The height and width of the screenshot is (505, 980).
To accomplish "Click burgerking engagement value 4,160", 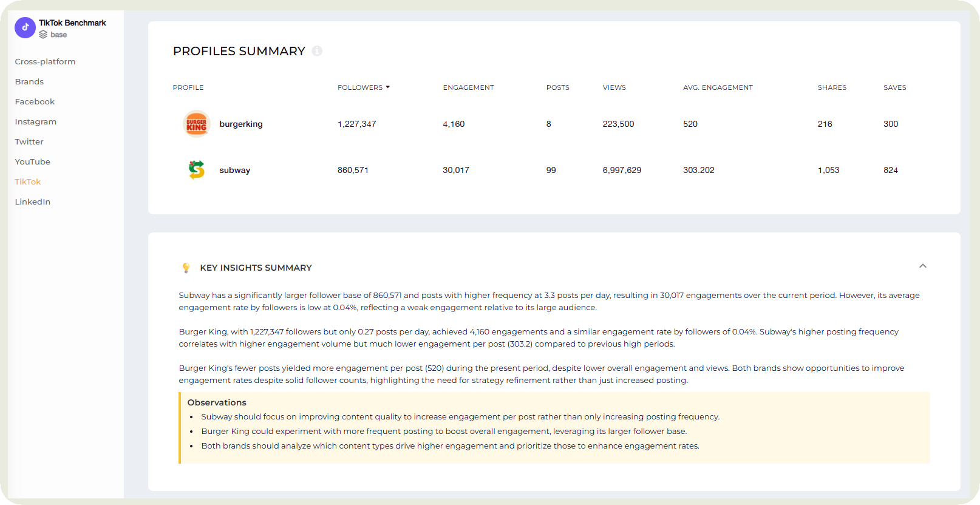I will [x=454, y=124].
